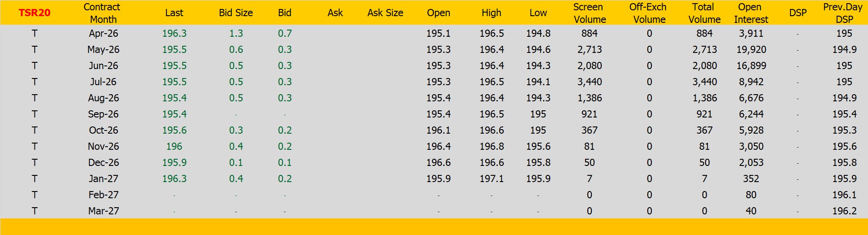Click Apr-26 bid size value 1.3

[236, 34]
